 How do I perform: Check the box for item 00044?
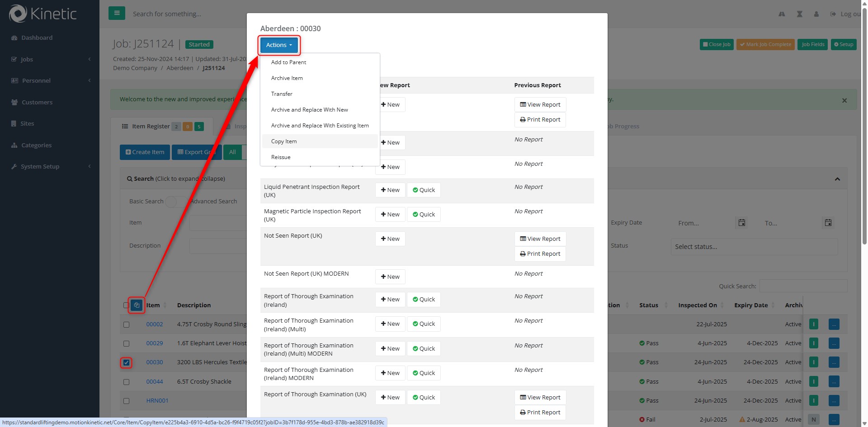pyautogui.click(x=126, y=382)
